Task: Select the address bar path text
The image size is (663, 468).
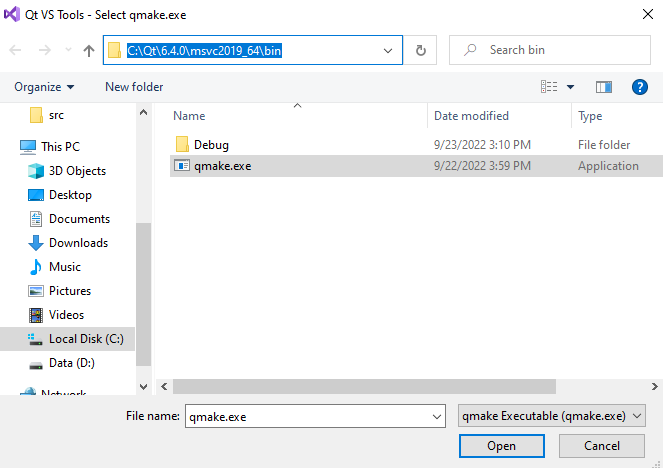Action: pyautogui.click(x=204, y=50)
